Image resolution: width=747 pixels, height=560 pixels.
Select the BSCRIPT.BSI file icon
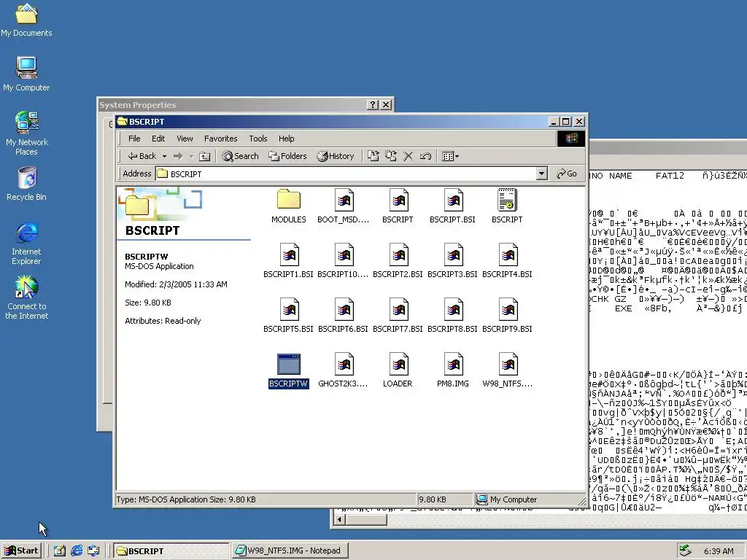[x=452, y=200]
